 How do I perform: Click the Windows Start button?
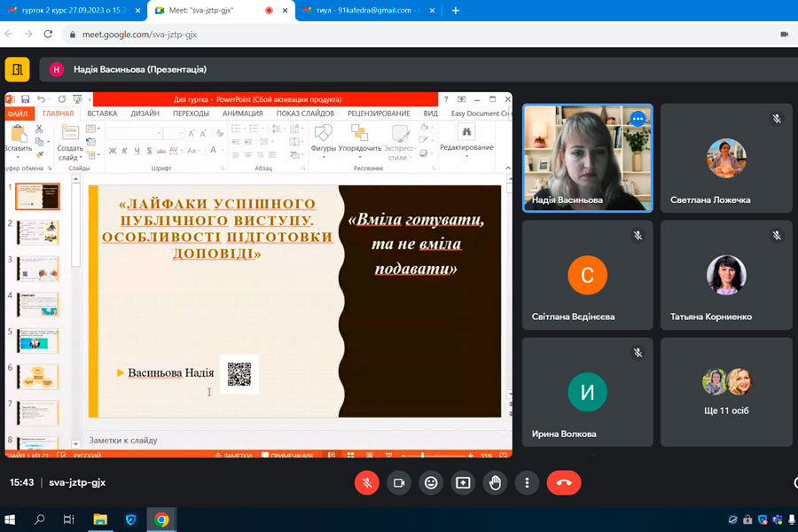[x=11, y=520]
